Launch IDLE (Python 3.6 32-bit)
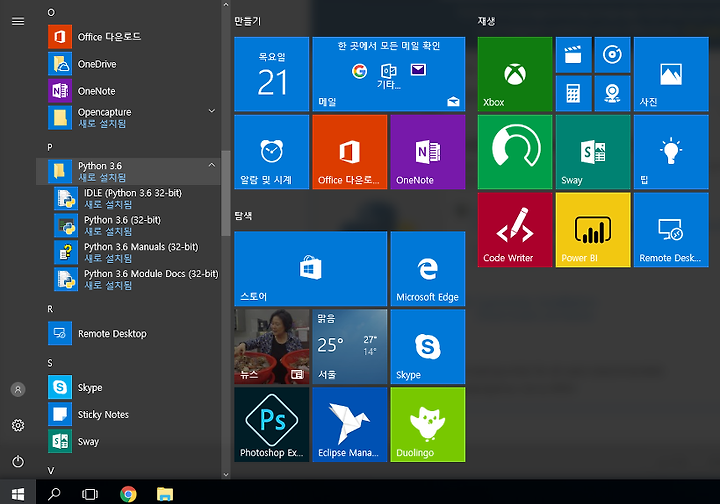 (x=128, y=199)
